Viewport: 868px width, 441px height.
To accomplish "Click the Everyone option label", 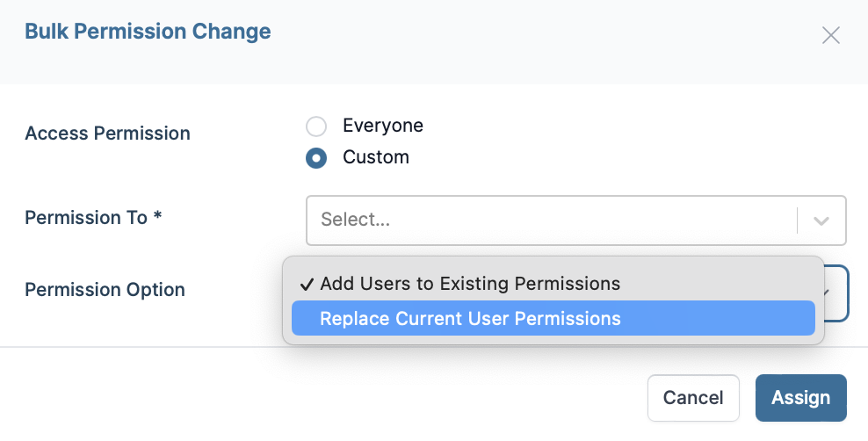I will pos(383,126).
